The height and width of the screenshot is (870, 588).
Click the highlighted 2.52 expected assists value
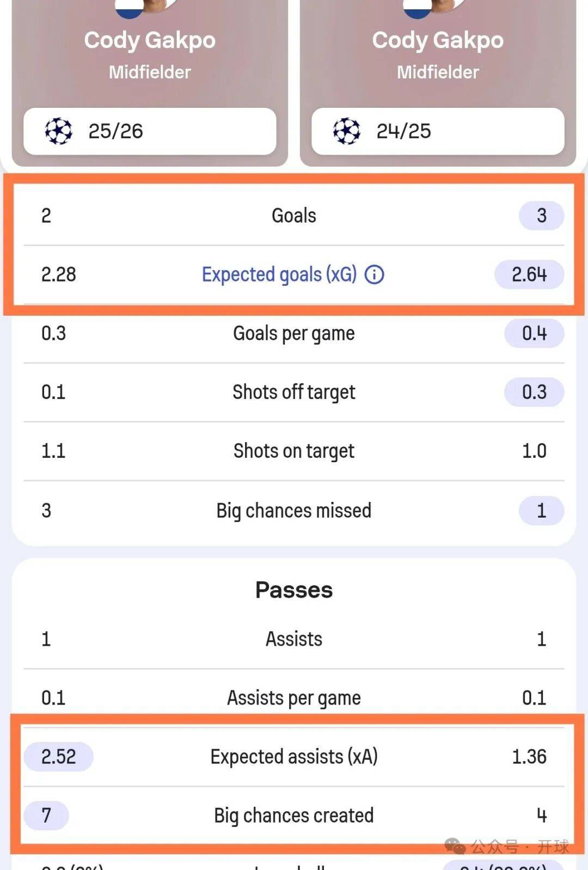pos(59,757)
